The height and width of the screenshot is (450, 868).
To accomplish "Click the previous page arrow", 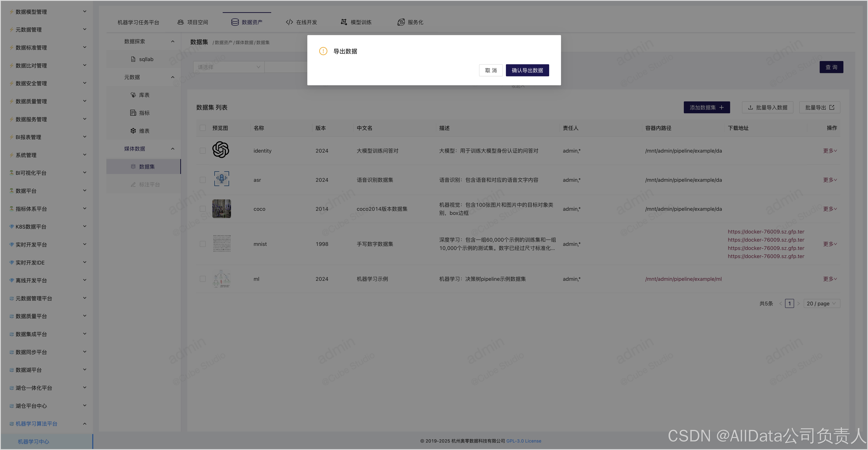I will tap(780, 304).
